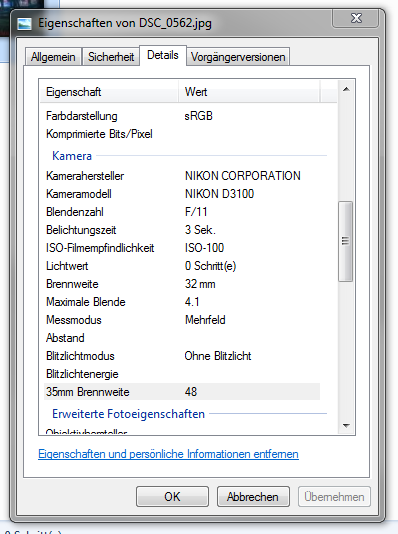The height and width of the screenshot is (534, 398).
Task: Click the Erweiterte Fotoeigenschaften group header
Action: coord(128,414)
